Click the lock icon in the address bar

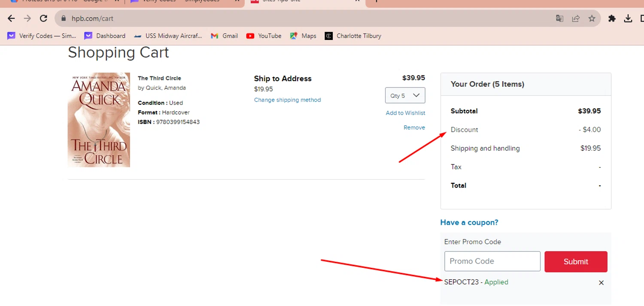coord(64,18)
